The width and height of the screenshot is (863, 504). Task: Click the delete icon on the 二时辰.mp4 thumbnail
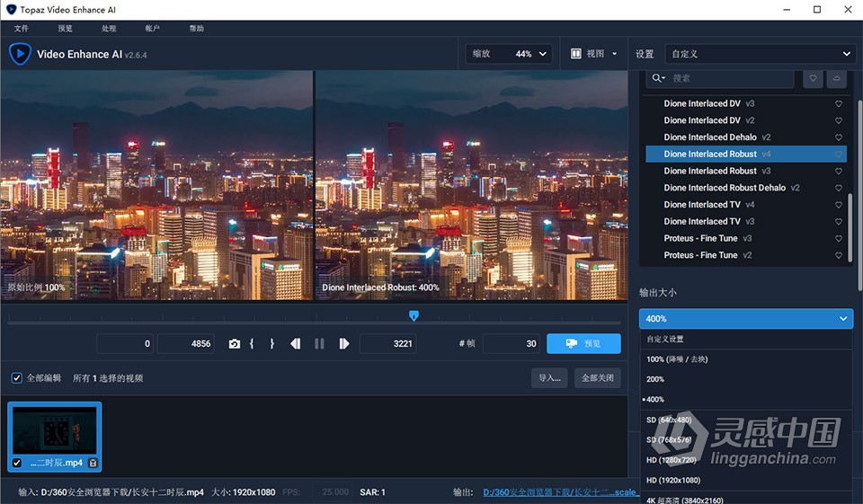[x=93, y=463]
